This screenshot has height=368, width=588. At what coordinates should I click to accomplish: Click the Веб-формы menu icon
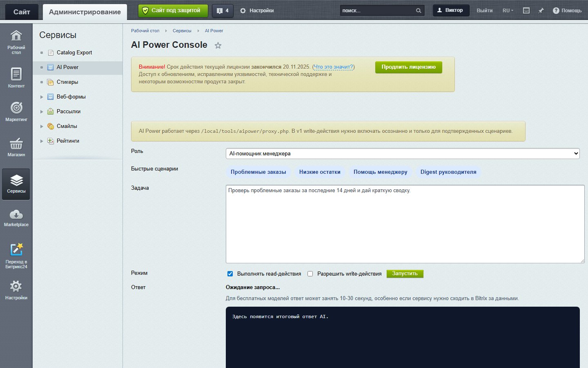click(51, 97)
